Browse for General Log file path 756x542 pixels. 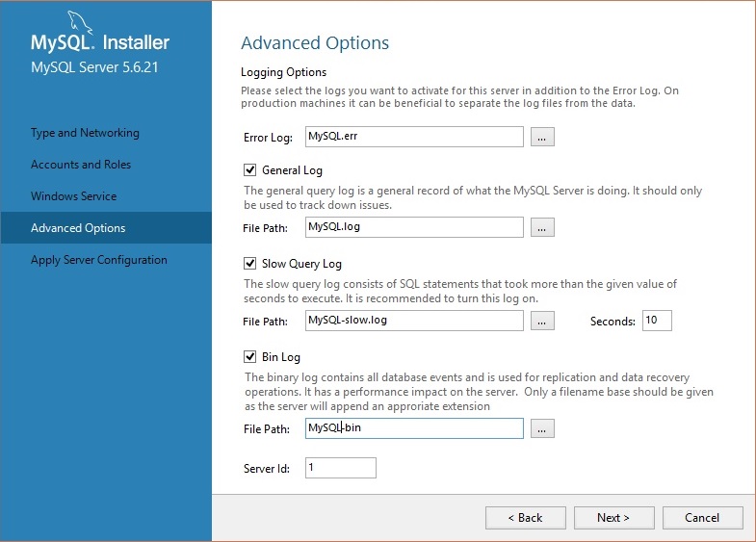click(x=542, y=227)
